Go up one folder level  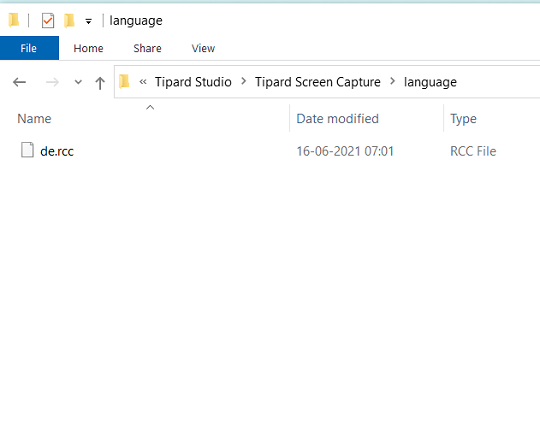[100, 83]
